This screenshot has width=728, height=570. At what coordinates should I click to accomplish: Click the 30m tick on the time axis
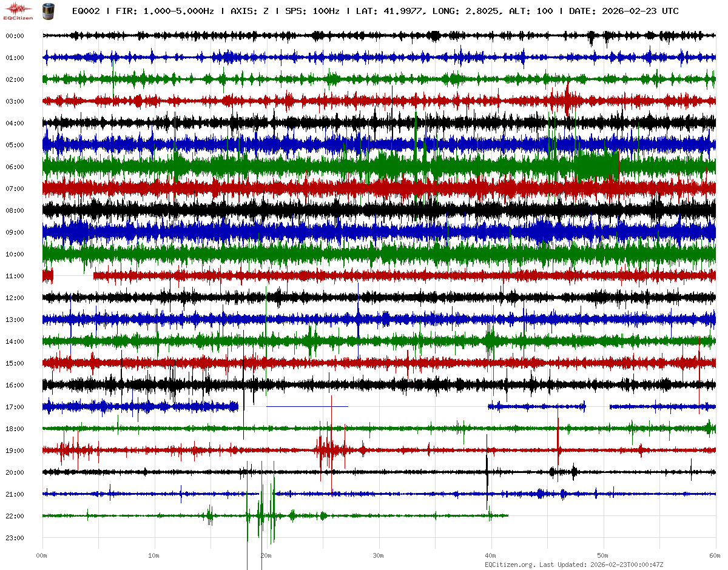379,555
